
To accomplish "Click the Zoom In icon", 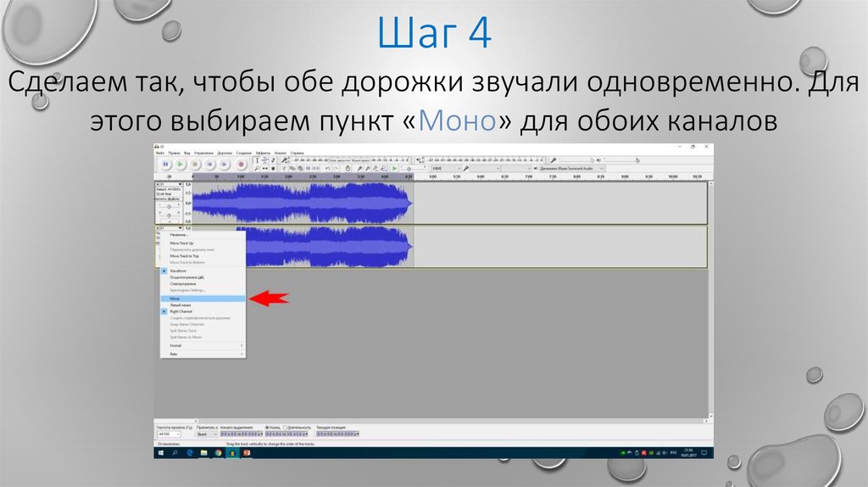I will (x=359, y=169).
